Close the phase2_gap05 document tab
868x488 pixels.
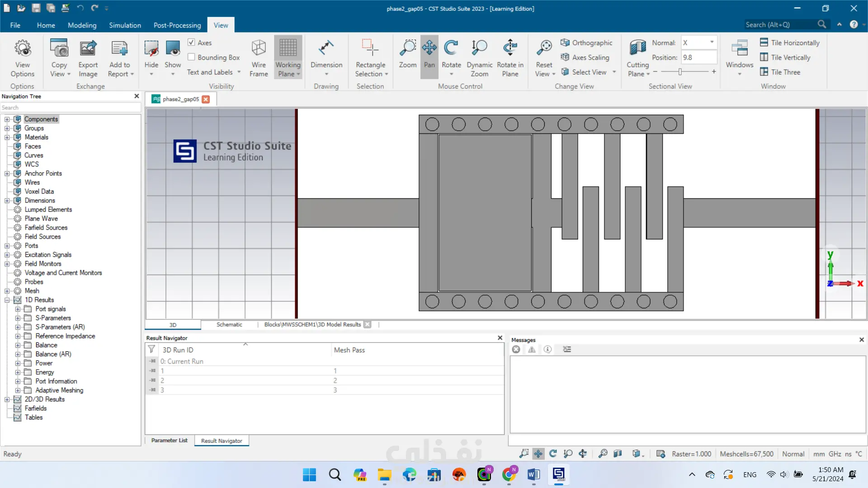click(x=206, y=99)
